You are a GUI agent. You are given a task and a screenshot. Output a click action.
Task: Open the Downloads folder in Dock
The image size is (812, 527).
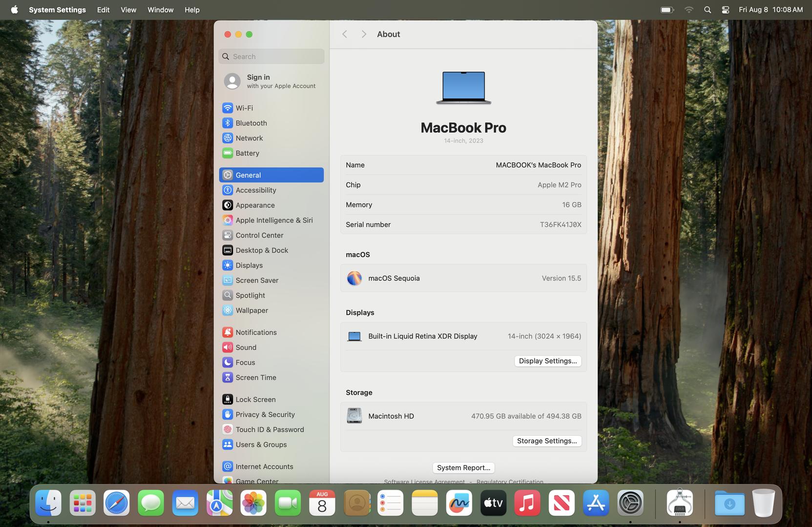pyautogui.click(x=729, y=503)
